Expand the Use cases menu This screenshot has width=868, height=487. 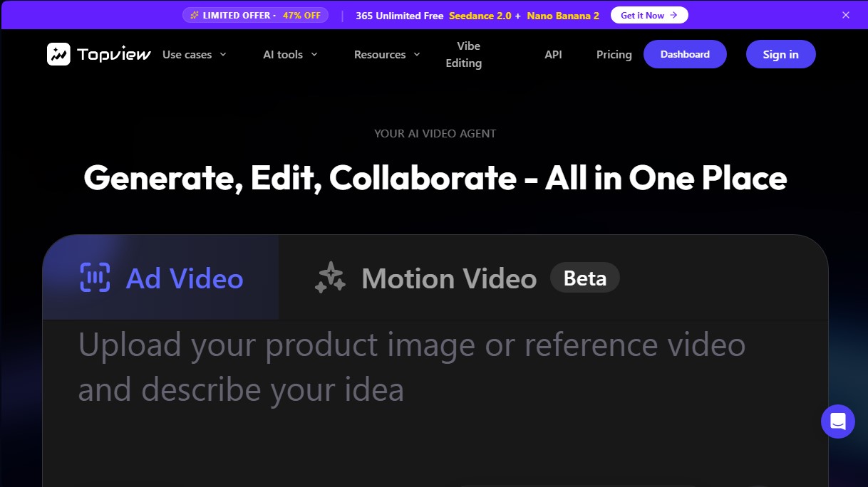pos(194,54)
